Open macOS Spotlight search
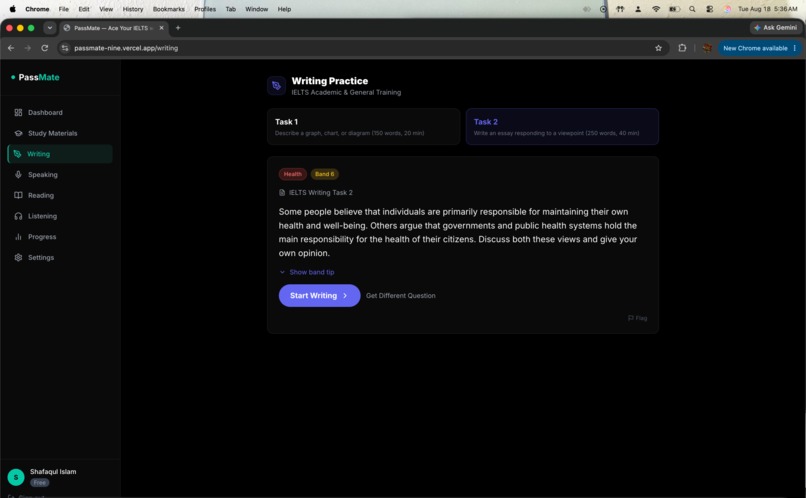806x498 pixels. tap(692, 9)
